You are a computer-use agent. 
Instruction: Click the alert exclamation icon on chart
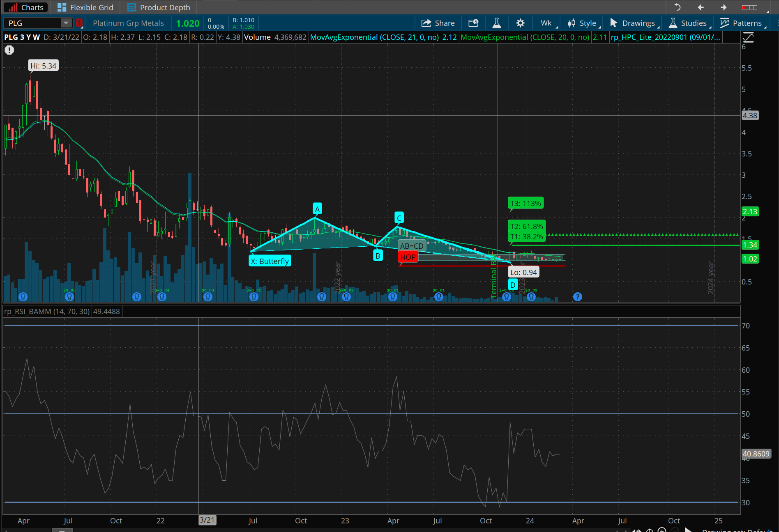coord(9,50)
